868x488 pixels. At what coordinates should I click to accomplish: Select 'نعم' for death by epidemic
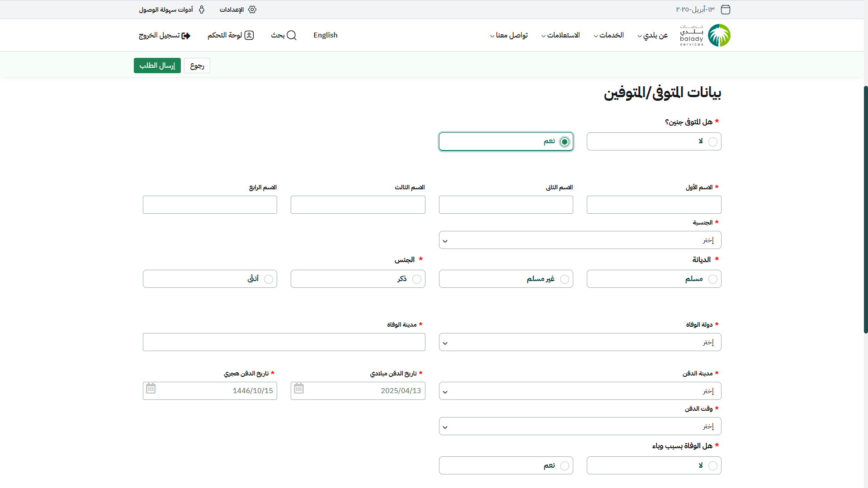tap(564, 466)
